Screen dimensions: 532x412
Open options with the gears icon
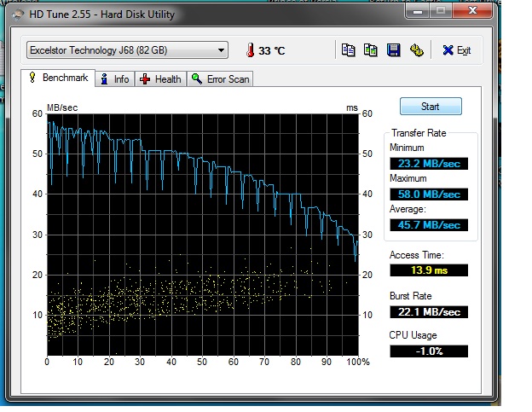[417, 50]
